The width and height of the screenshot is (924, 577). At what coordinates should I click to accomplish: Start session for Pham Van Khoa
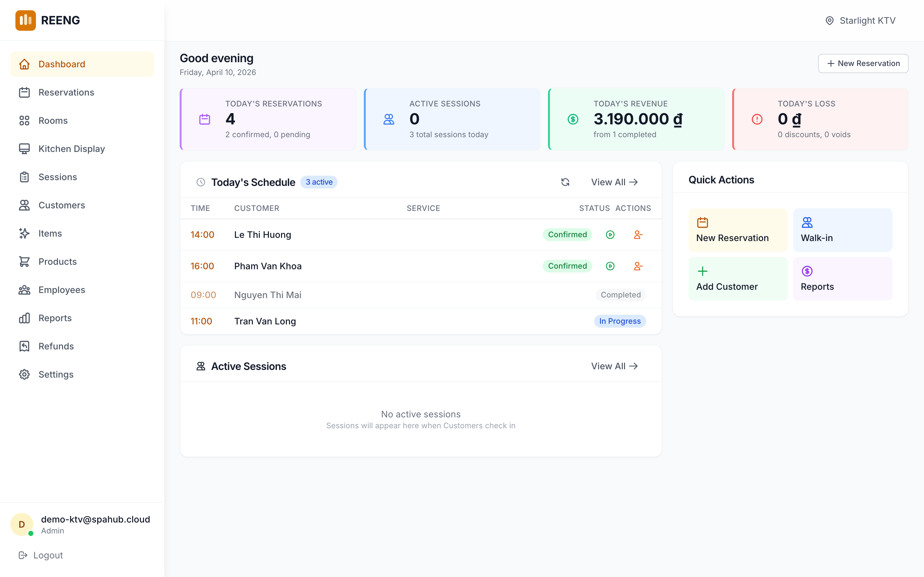(x=610, y=266)
